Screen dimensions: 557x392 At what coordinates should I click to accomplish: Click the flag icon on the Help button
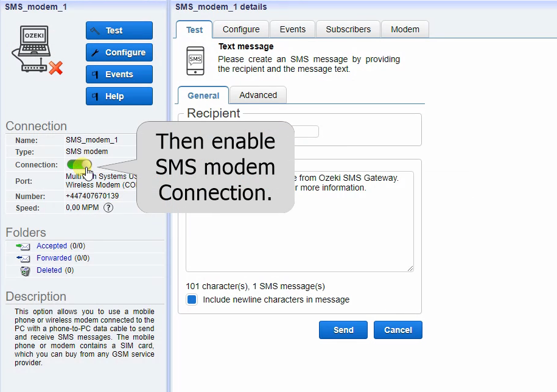(95, 96)
